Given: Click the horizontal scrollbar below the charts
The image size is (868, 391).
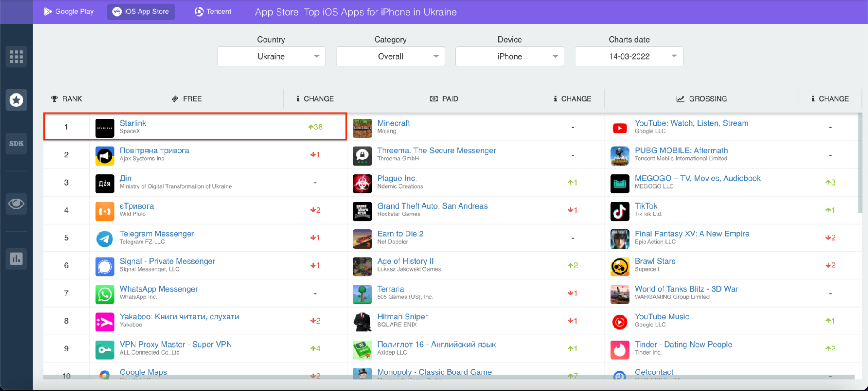Looking at the screenshot, I should click(449, 377).
